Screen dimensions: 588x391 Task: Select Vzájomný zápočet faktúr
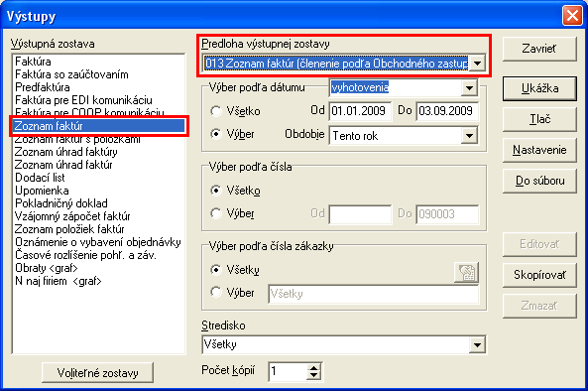click(98, 216)
